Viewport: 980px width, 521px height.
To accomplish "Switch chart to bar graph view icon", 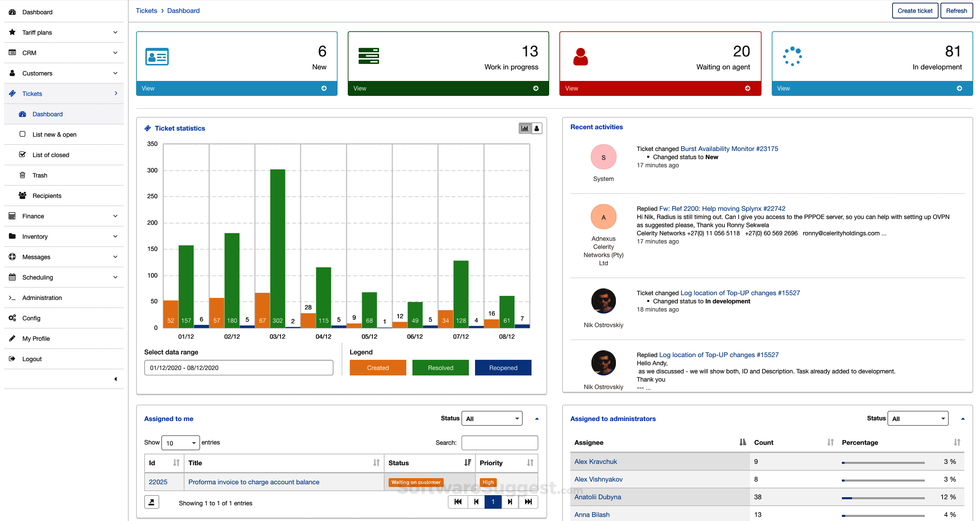I will click(x=525, y=128).
